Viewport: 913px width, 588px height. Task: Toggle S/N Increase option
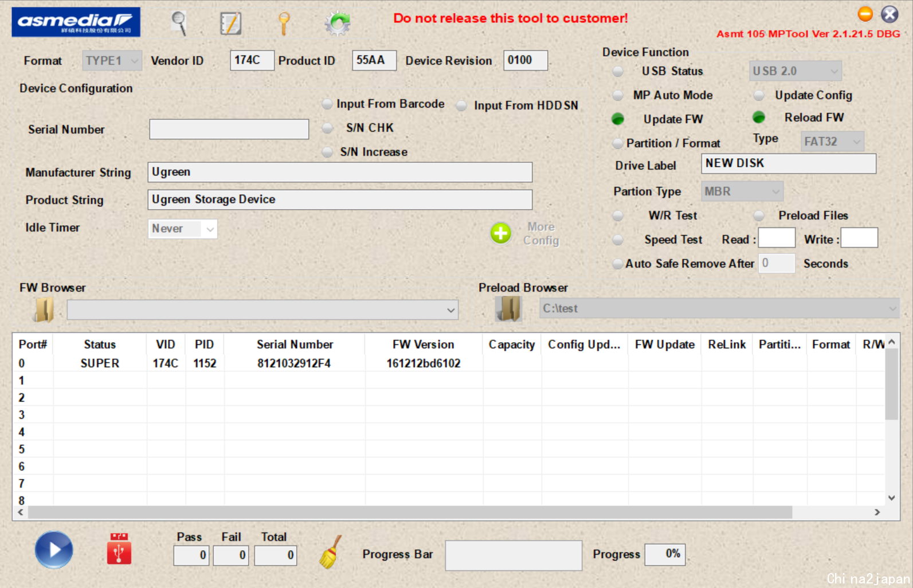point(327,152)
